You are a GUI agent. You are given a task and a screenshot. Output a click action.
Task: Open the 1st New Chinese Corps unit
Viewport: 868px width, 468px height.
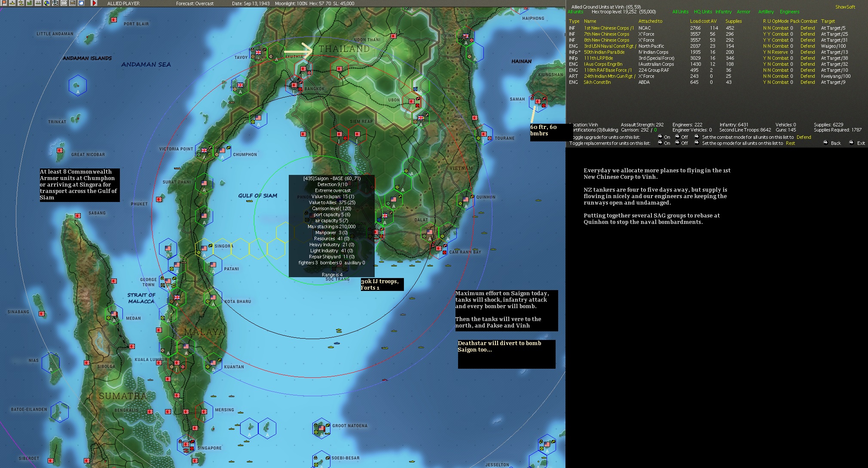[608, 28]
